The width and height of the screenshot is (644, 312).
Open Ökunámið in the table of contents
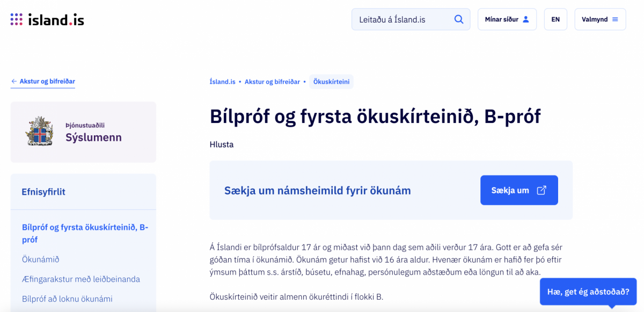click(x=41, y=259)
